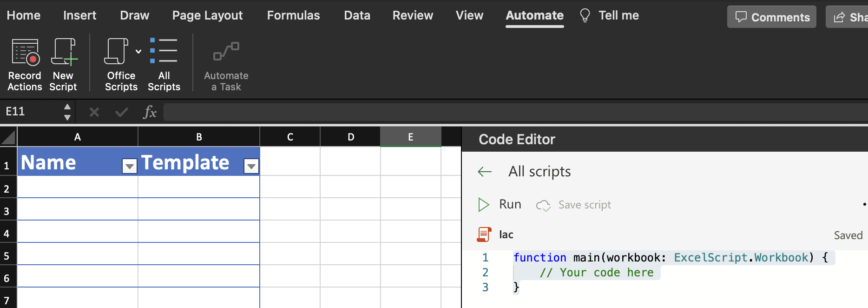Image resolution: width=868 pixels, height=308 pixels.
Task: Open the Template column filter dropdown
Action: [x=251, y=166]
